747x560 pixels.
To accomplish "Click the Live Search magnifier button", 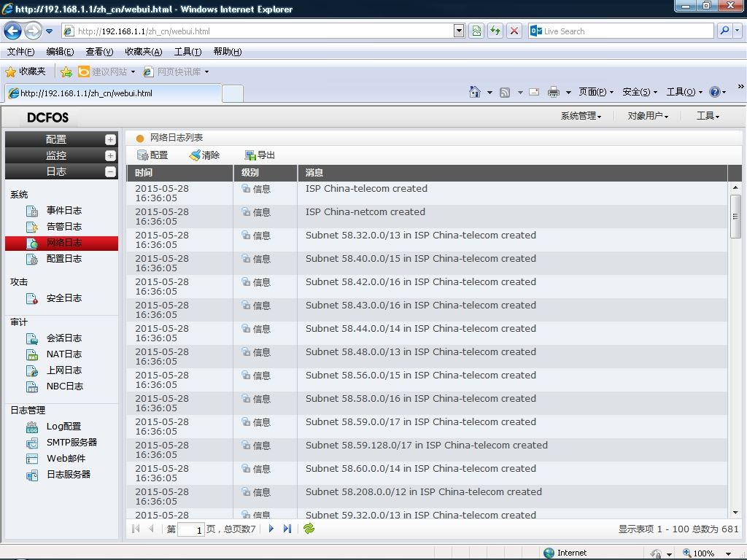I will coord(724,31).
